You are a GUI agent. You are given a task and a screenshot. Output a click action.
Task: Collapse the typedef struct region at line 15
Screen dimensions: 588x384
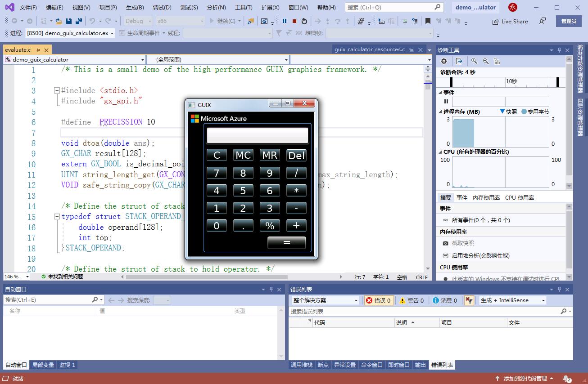57,216
